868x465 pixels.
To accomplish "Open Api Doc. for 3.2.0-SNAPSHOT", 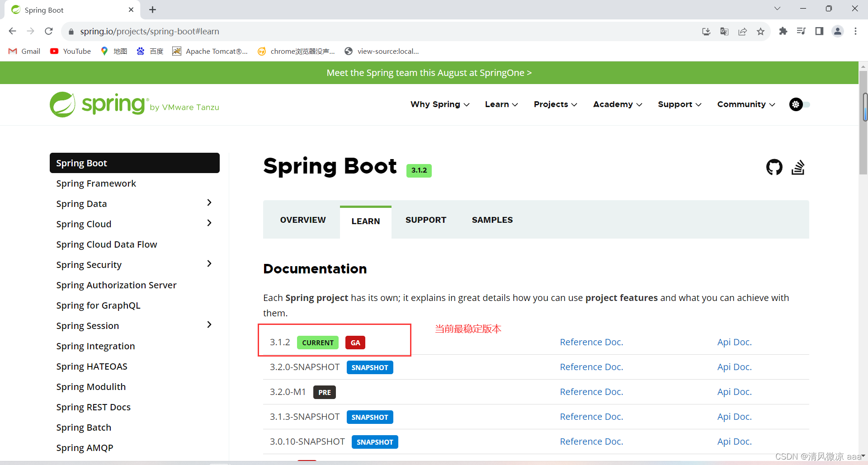I will 734,367.
